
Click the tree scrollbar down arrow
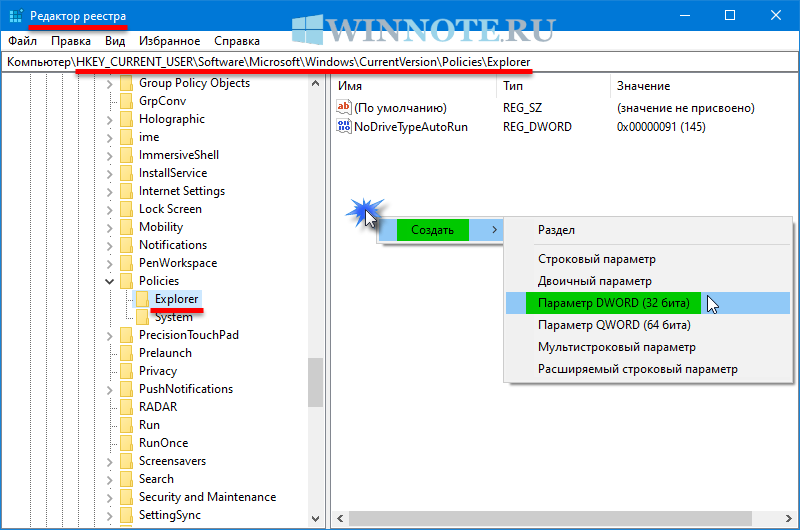coord(315,519)
